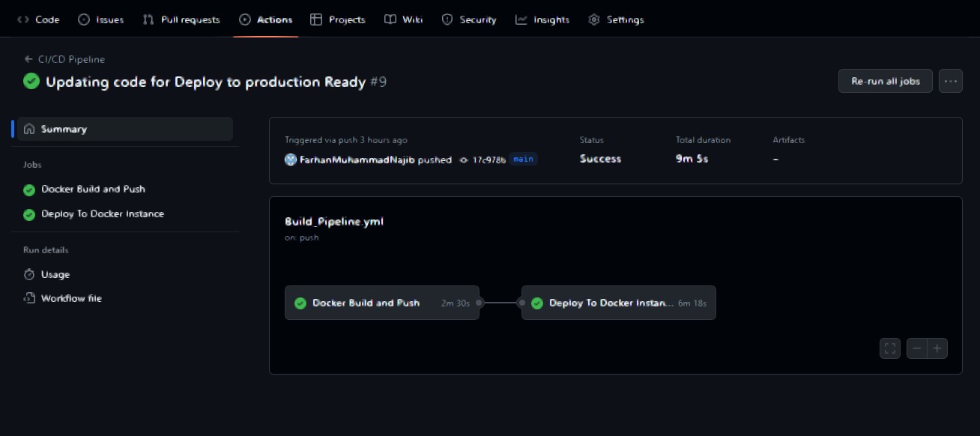Open the Insights tab
The width and height of the screenshot is (980, 436).
(x=542, y=19)
